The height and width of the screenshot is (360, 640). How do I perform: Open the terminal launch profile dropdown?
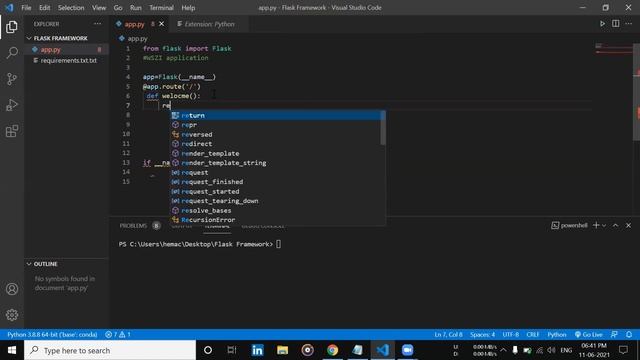604,225
